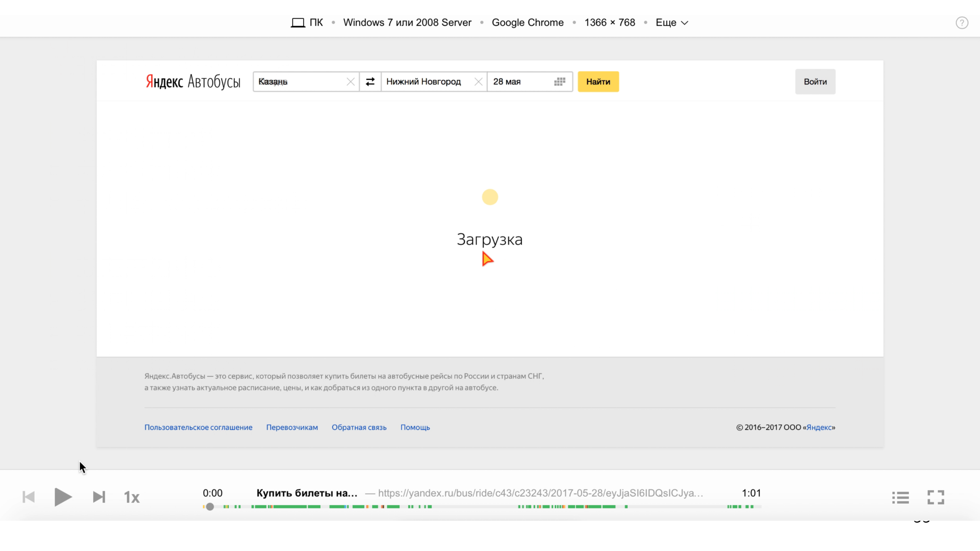The image size is (980, 551).
Task: Click the 0:00 current time
Action: (x=212, y=493)
